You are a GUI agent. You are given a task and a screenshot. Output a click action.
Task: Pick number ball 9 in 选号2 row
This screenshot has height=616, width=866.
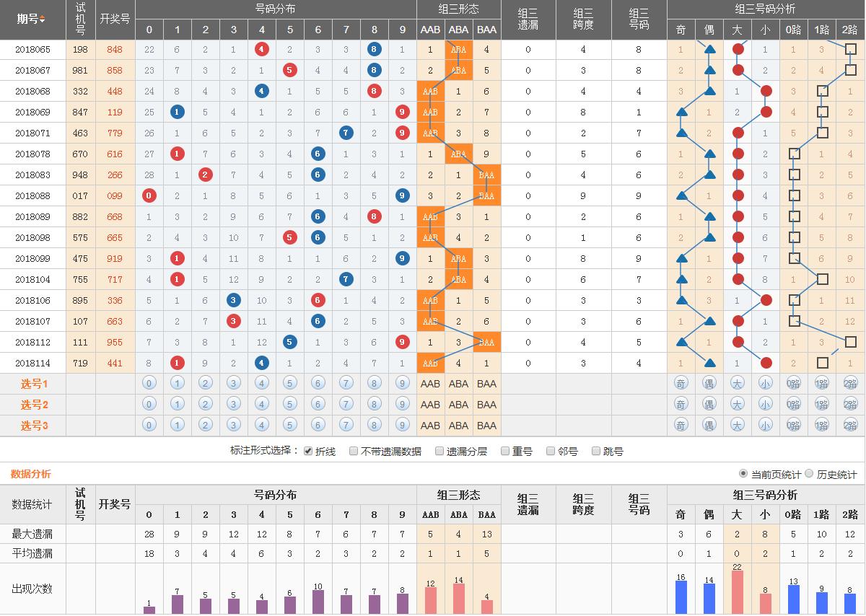click(x=402, y=405)
